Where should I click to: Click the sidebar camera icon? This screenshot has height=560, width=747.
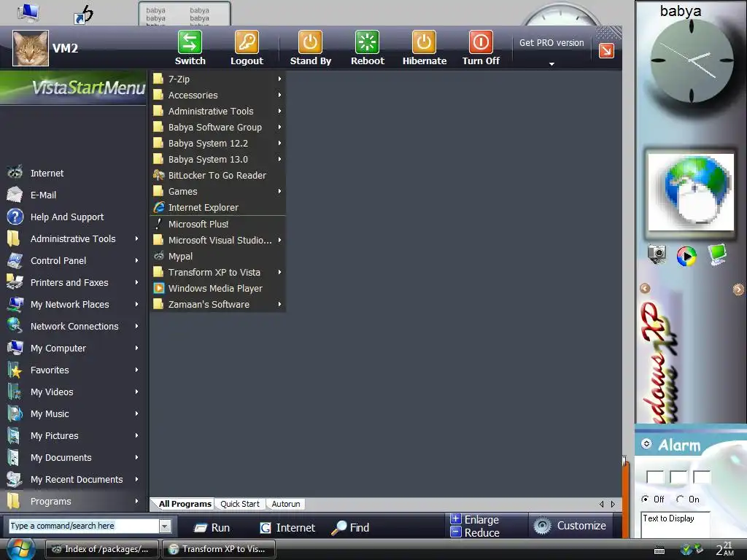[657, 254]
